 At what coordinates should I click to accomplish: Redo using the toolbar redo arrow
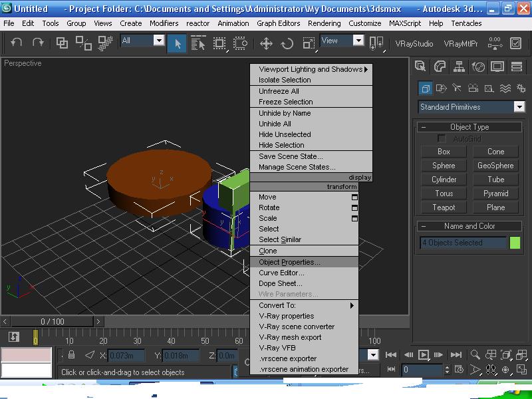pyautogui.click(x=38, y=43)
